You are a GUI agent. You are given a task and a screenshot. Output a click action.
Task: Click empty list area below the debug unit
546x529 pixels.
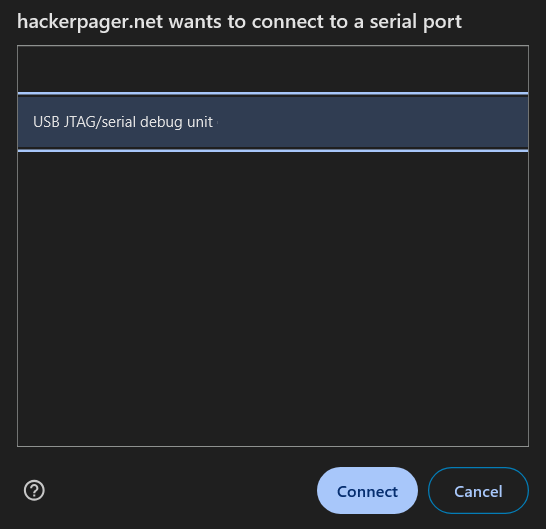(x=273, y=299)
